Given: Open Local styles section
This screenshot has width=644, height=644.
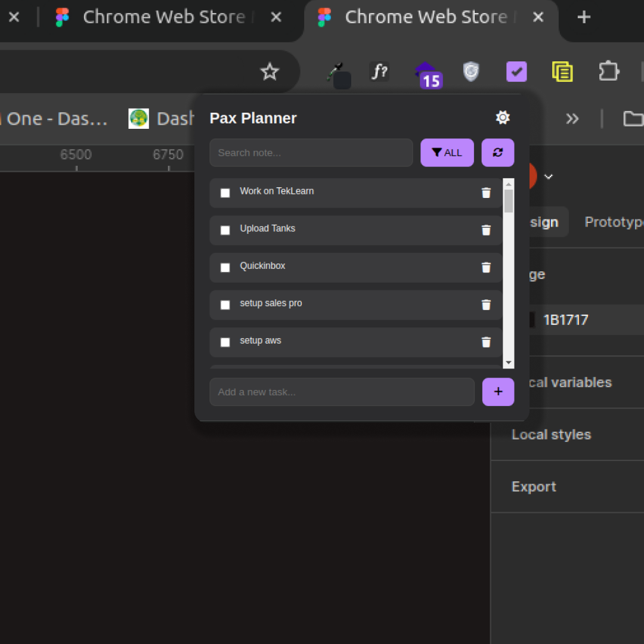Looking at the screenshot, I should pos(551,435).
